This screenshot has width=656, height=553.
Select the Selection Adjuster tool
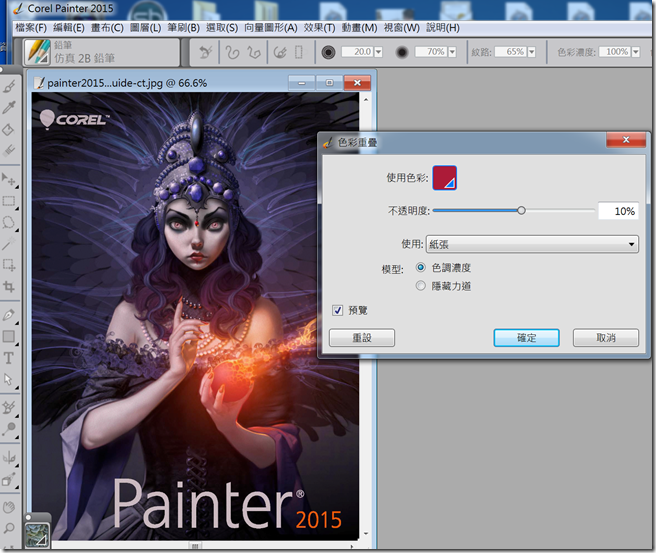tap(9, 265)
